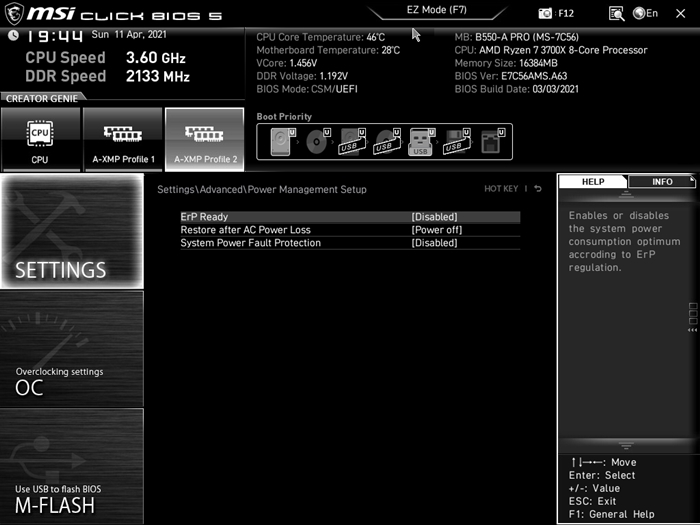The width and height of the screenshot is (700, 525).
Task: Open M-FLASH to flash BIOS
Action: click(72, 466)
